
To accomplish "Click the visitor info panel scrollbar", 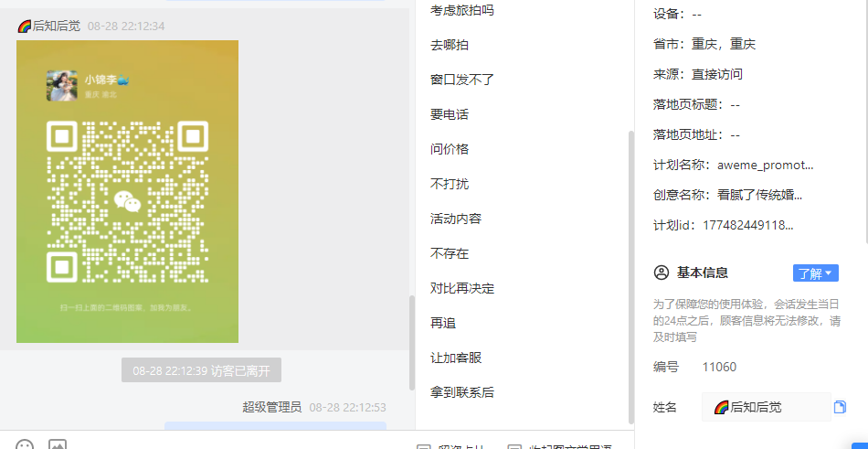I will tap(865, 122).
